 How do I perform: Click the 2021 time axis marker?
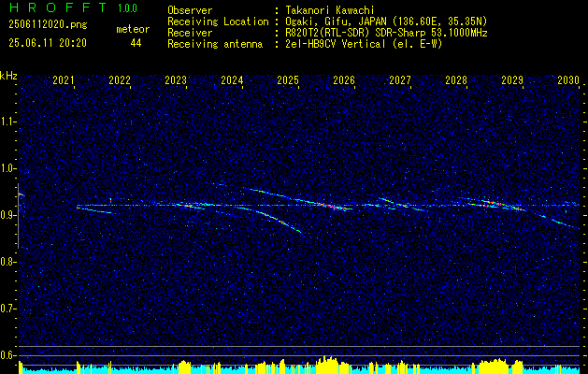click(x=64, y=79)
